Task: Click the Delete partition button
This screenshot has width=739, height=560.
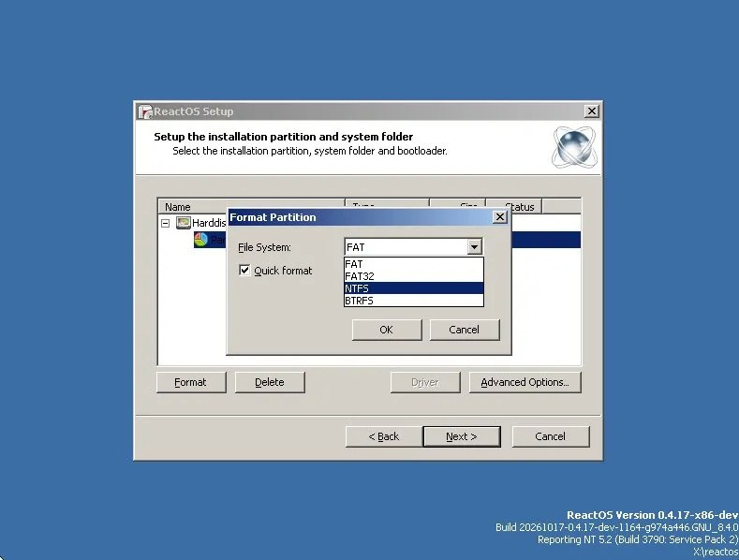Action: [x=270, y=382]
